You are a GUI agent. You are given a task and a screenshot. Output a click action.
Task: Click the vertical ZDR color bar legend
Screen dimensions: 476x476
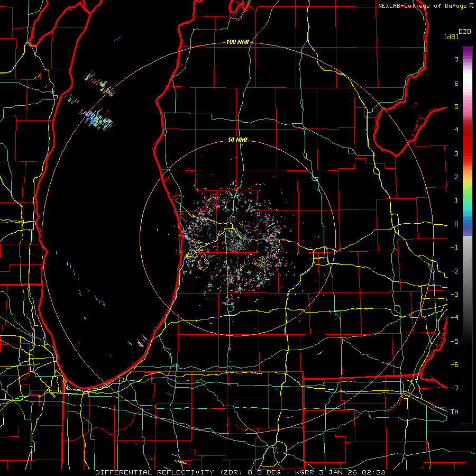tap(467, 235)
